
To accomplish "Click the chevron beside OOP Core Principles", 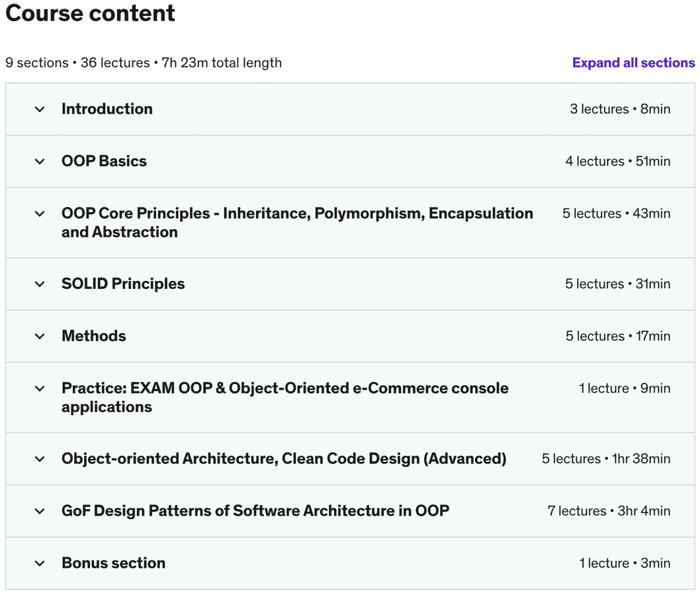I will (40, 214).
